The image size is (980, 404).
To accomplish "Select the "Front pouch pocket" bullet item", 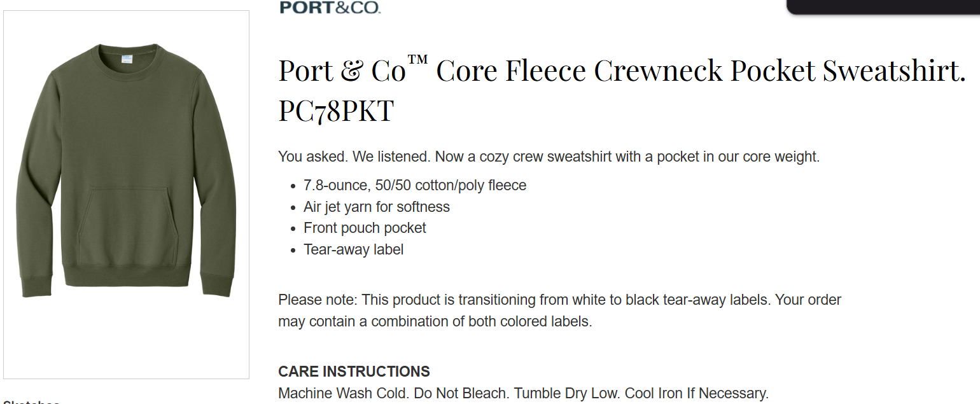I will [365, 228].
